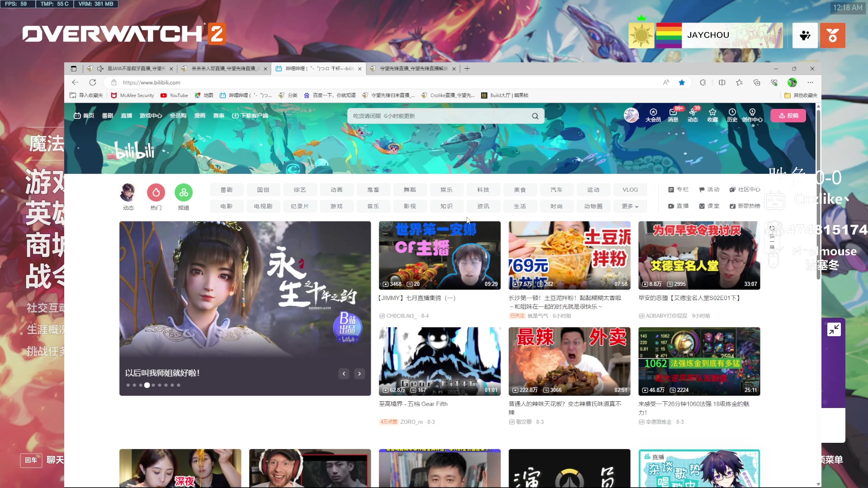868x488 pixels.
Task: Click the pink 投稿 upload button
Action: pos(788,115)
